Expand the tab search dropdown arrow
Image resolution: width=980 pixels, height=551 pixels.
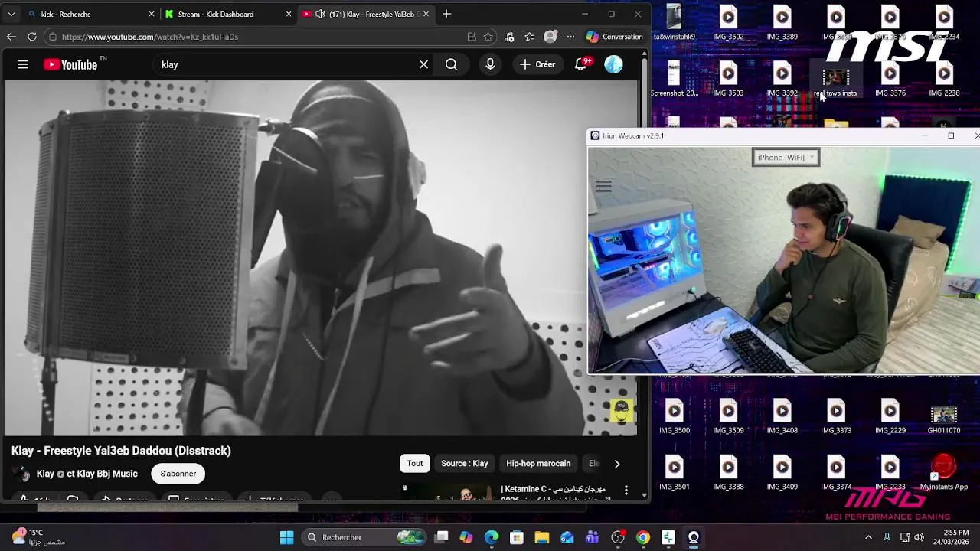click(x=11, y=14)
